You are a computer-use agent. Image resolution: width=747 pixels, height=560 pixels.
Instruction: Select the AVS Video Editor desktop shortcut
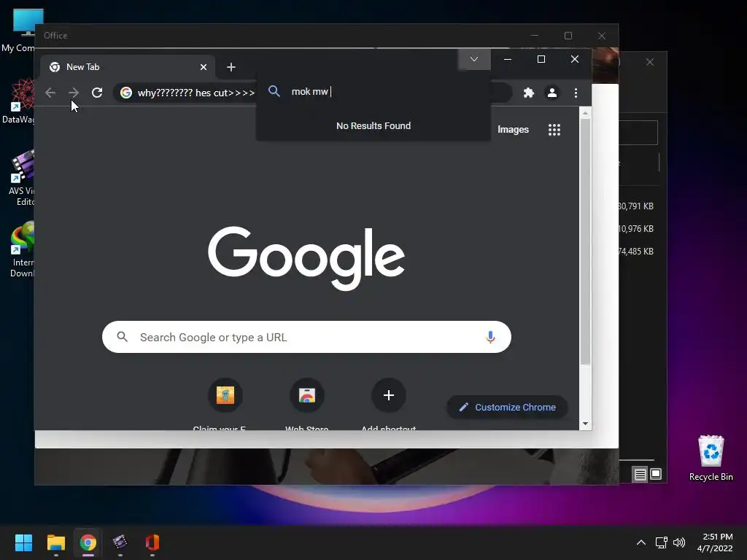(20, 177)
